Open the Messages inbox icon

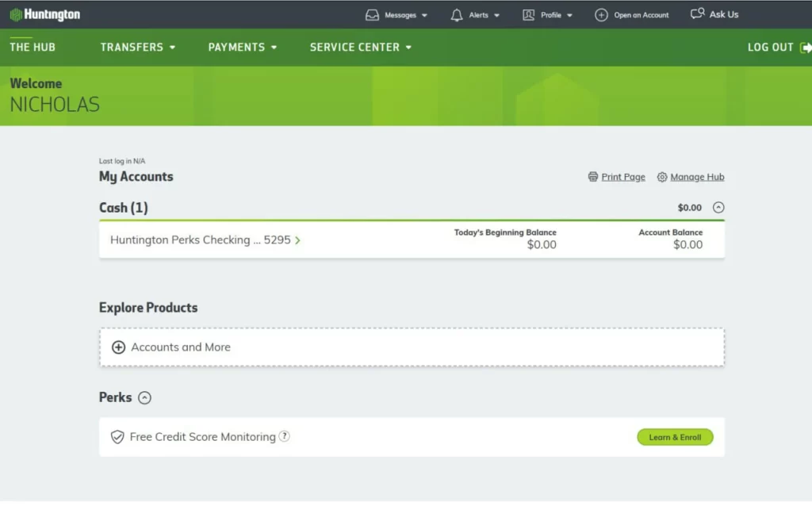pos(372,15)
